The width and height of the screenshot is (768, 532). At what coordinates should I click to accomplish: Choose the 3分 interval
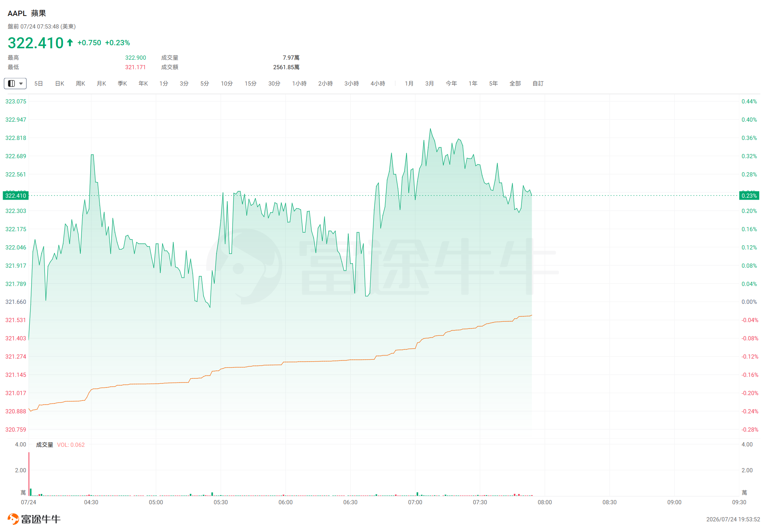pos(184,83)
